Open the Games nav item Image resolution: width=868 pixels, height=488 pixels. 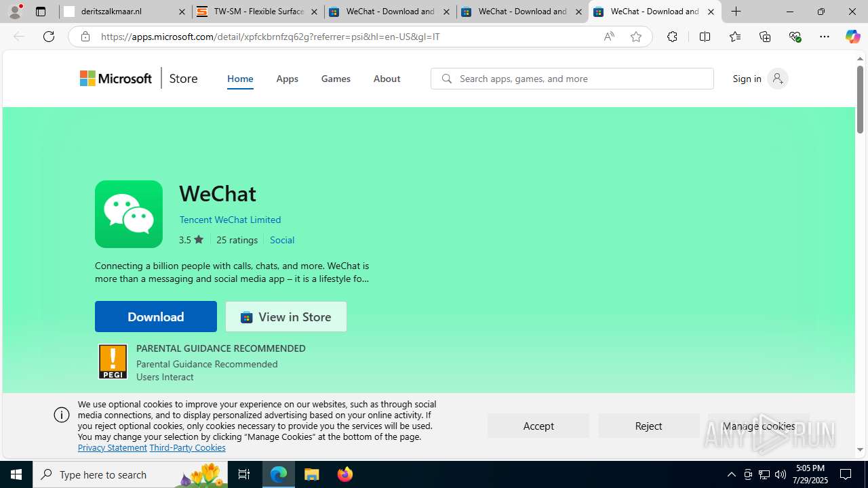coord(336,79)
